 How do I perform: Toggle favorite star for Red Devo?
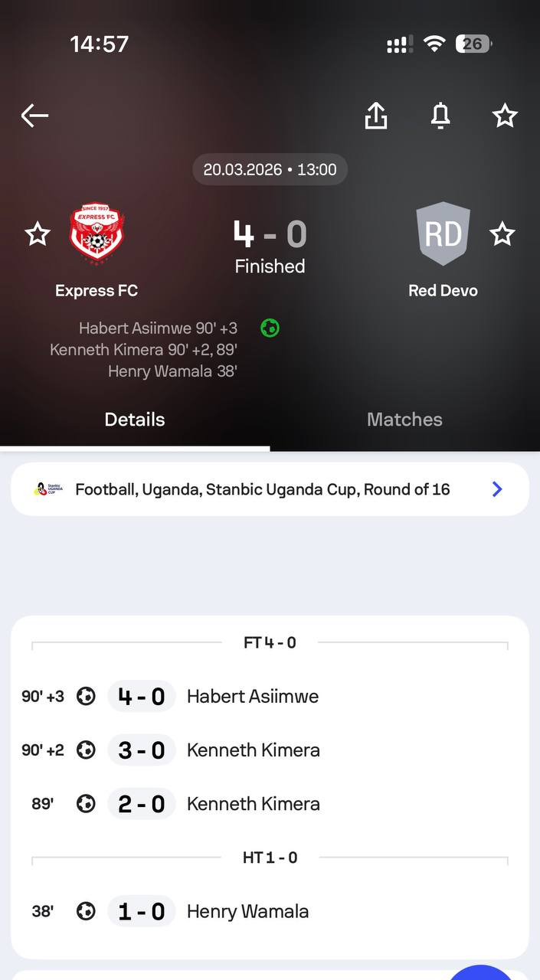502,234
